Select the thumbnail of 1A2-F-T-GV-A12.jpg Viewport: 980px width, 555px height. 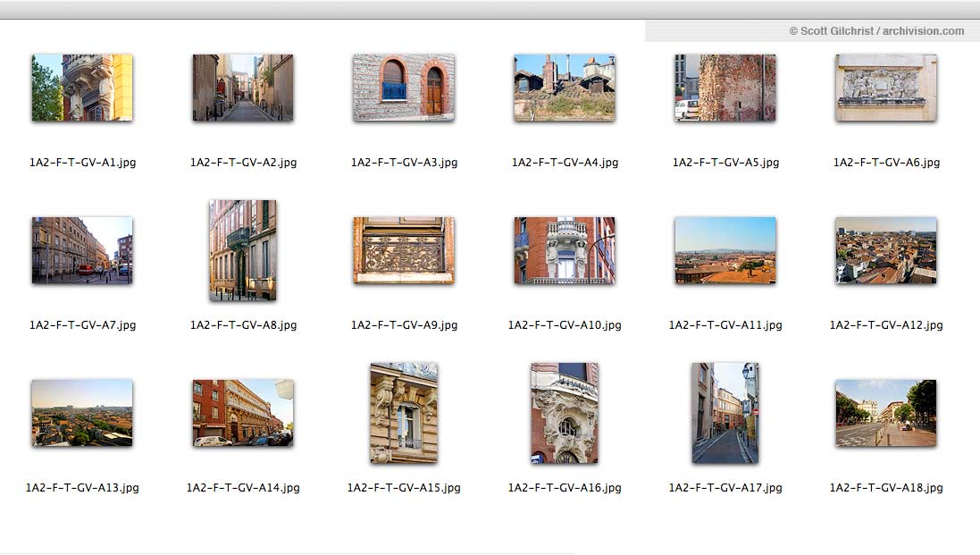click(x=886, y=250)
